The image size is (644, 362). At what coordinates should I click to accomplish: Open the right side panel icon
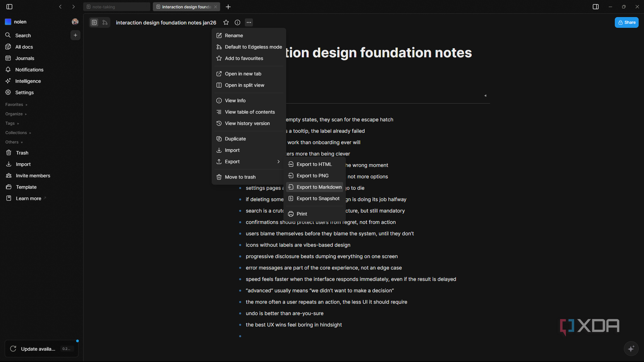[596, 7]
